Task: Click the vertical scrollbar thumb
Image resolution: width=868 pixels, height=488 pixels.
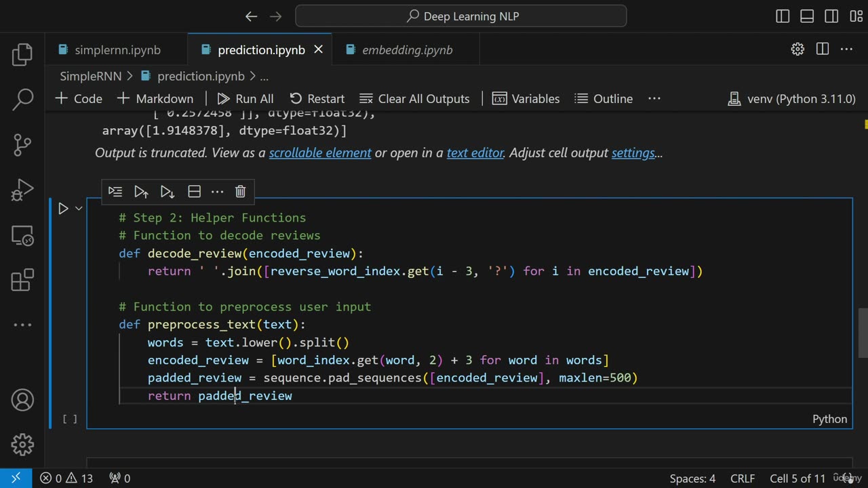Action: (863, 333)
